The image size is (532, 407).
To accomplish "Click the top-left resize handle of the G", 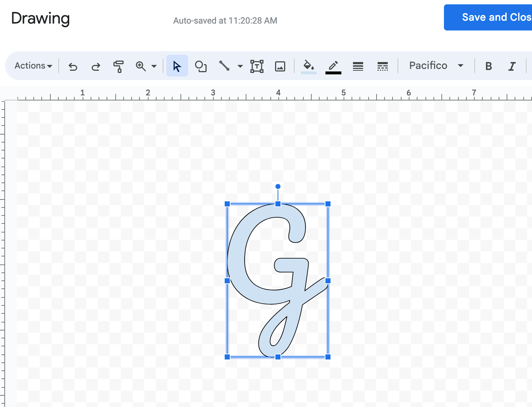I will (227, 204).
